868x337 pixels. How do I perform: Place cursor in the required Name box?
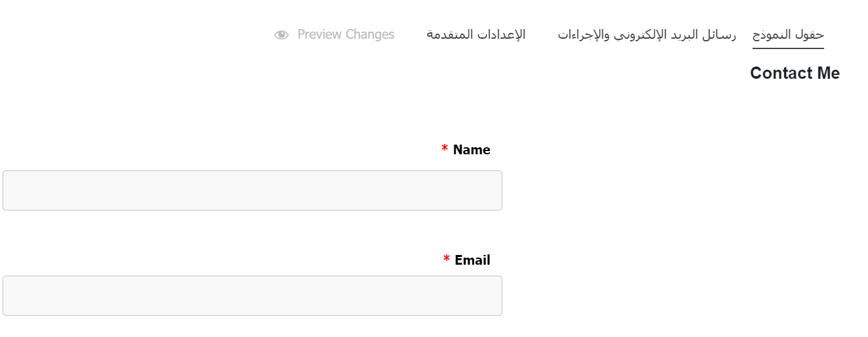(x=252, y=190)
